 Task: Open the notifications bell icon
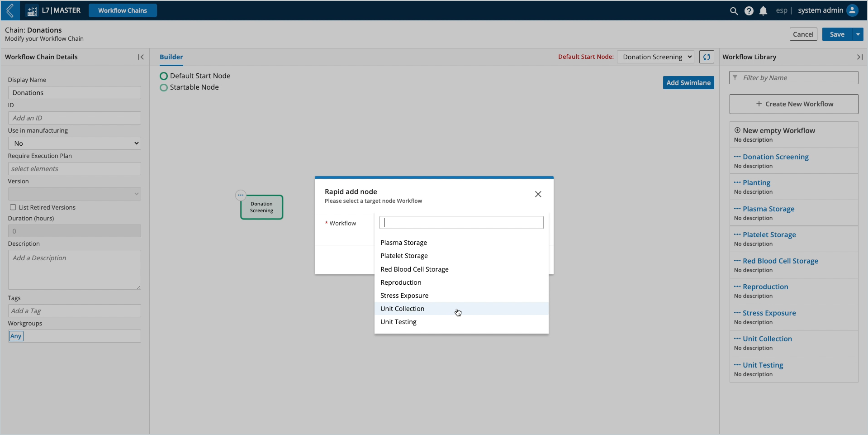click(x=763, y=11)
